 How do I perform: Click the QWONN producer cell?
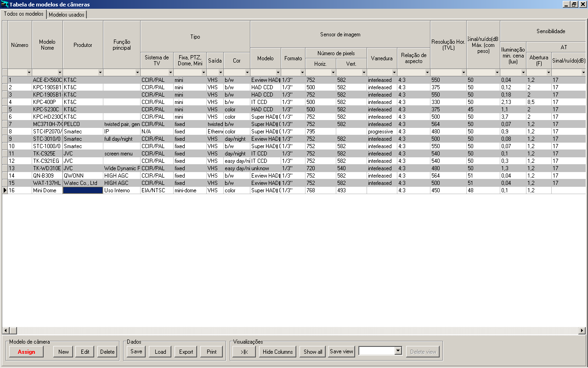tap(83, 176)
